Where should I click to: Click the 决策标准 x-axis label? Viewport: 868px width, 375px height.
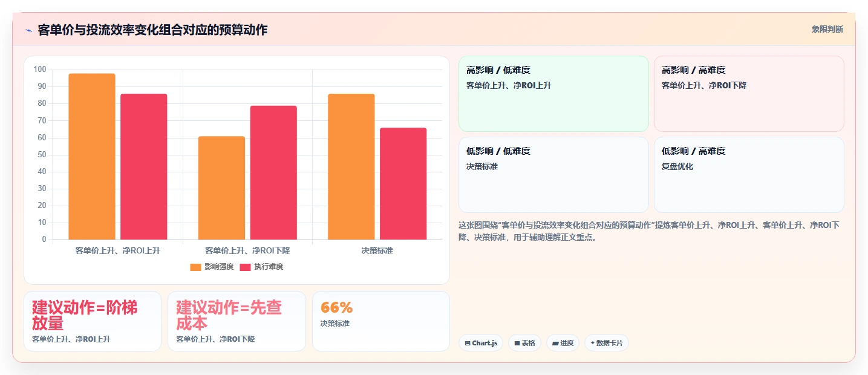coord(377,250)
